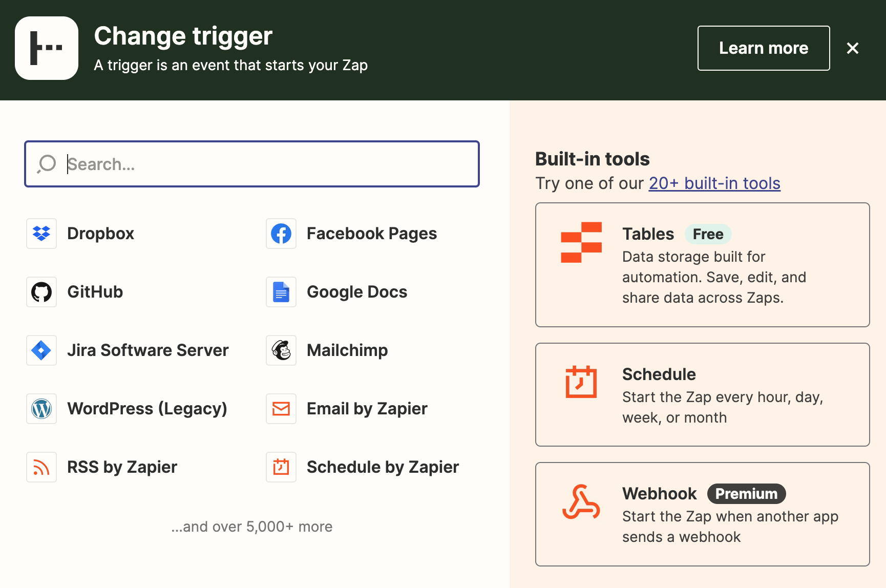Click the 'Built-in tools' heading

pyautogui.click(x=593, y=159)
